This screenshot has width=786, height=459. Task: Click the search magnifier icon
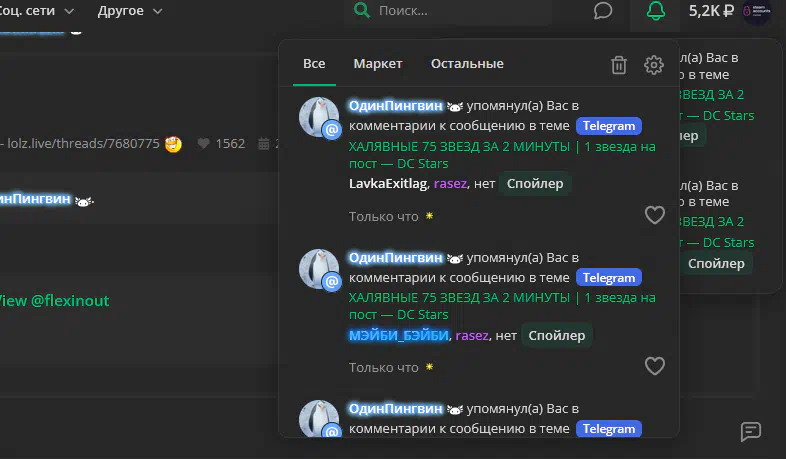[361, 10]
